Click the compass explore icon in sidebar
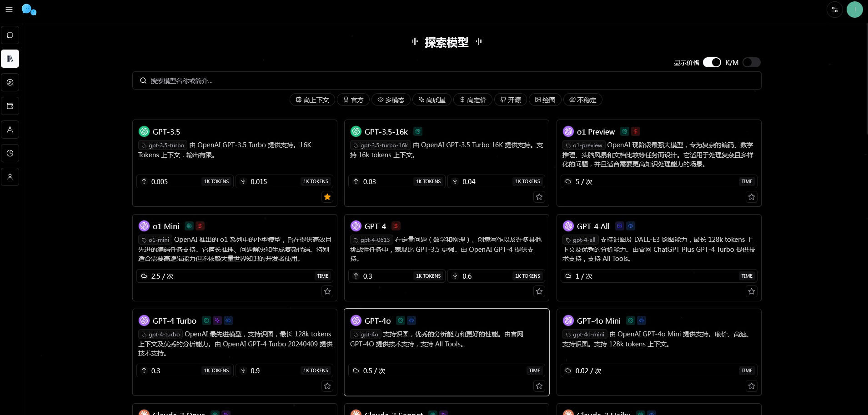 click(x=10, y=83)
